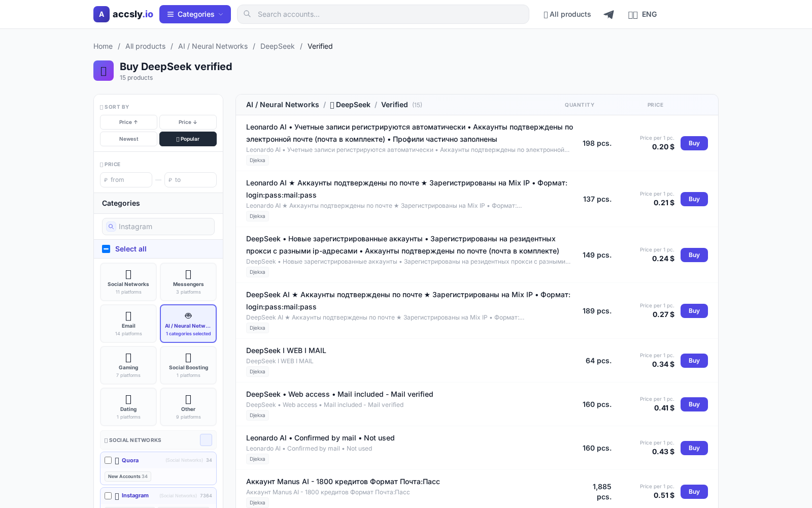Screen dimensions: 812x508
Task: Toggle the Instagram checkbox in filters
Action: [x=108, y=496]
